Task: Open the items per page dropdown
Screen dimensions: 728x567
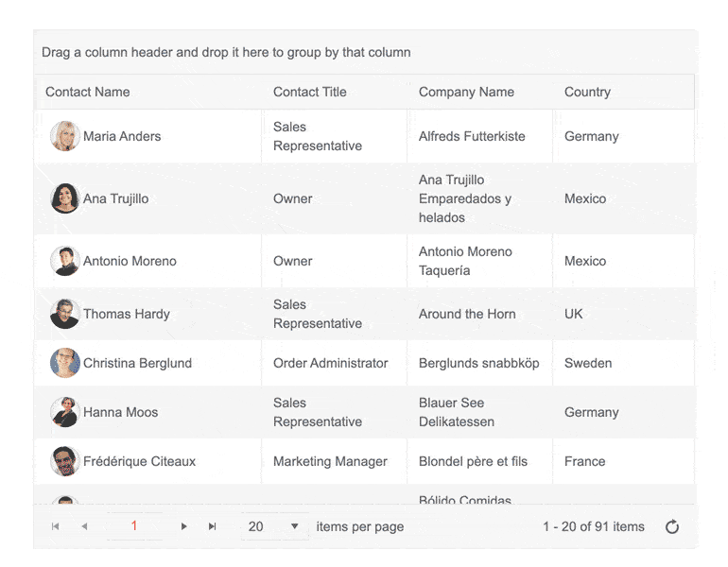Action: [x=294, y=526]
